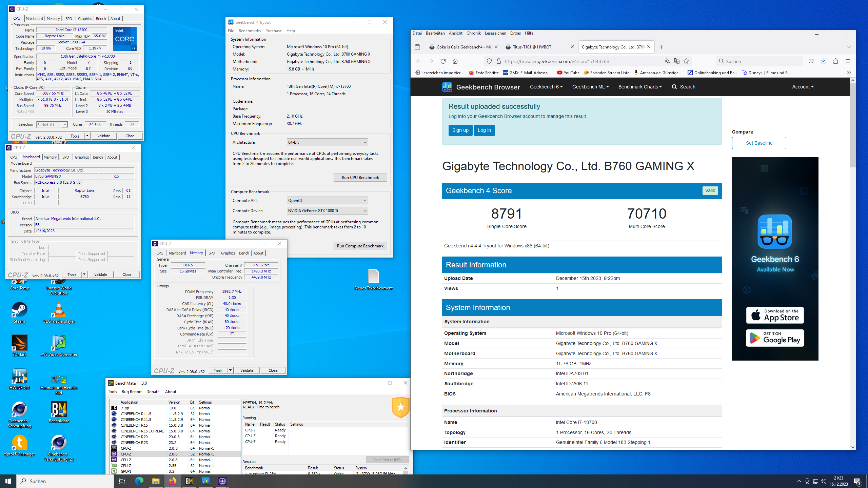Viewport: 868px width, 488px height.
Task: Open Firefox View icon left of tabs
Action: coord(417,47)
